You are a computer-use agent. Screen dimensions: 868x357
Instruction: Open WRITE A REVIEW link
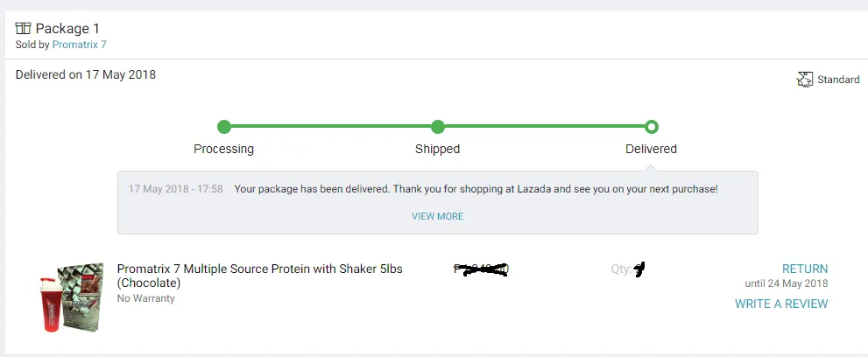pos(781,304)
